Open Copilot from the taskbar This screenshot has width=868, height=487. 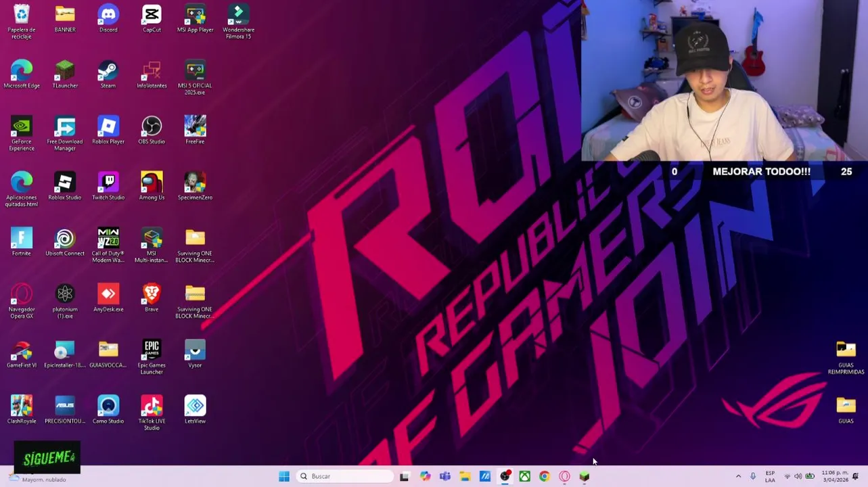[425, 476]
